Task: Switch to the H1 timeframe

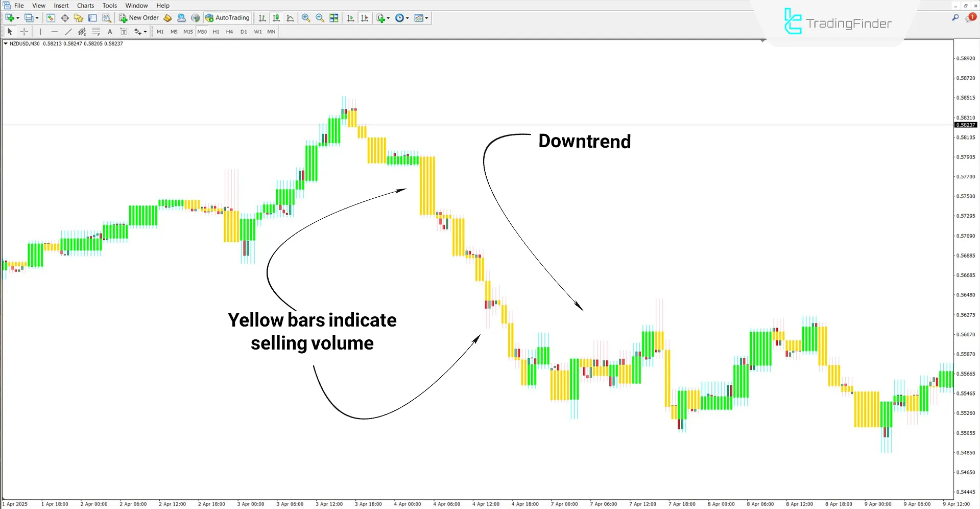Action: click(x=216, y=31)
